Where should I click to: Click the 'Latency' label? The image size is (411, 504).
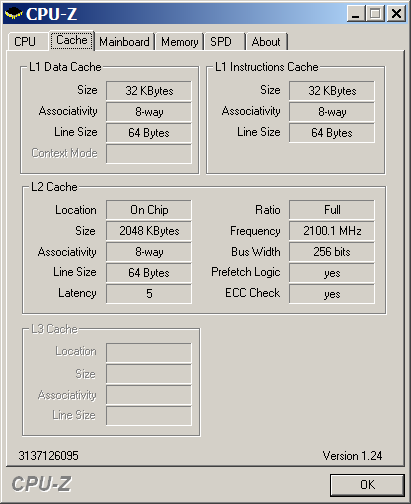(x=77, y=293)
